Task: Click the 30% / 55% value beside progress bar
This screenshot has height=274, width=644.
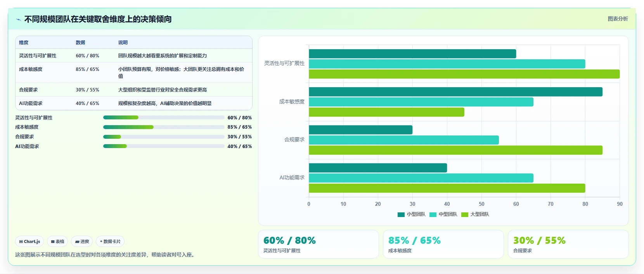Action: tap(240, 137)
